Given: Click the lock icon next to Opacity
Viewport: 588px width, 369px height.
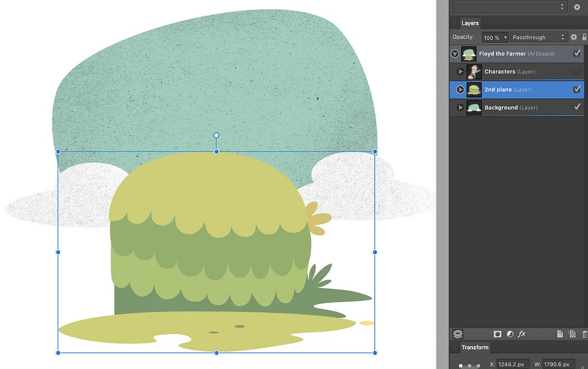Looking at the screenshot, I should pyautogui.click(x=585, y=37).
